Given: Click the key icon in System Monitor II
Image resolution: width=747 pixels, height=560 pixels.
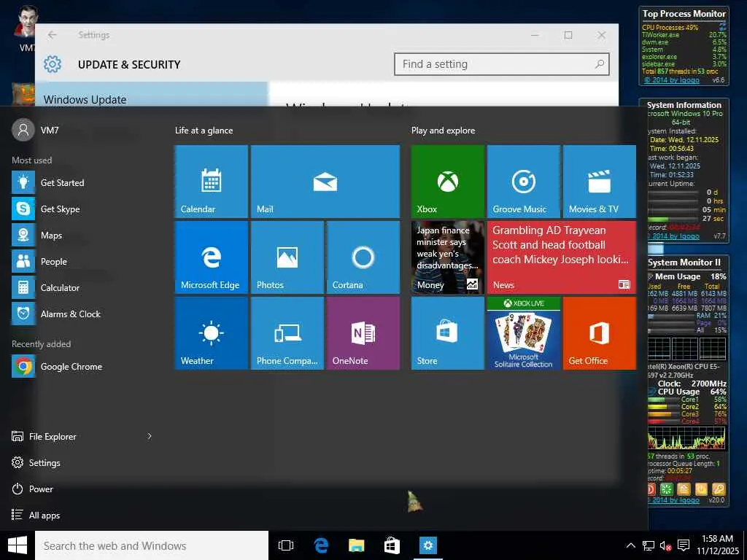Looking at the screenshot, I should point(719,489).
